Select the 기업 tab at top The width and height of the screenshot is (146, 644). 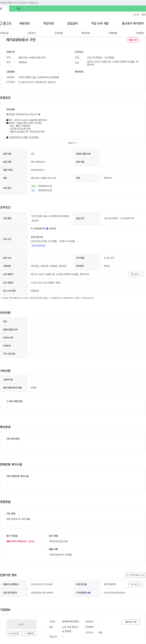(18, 9)
